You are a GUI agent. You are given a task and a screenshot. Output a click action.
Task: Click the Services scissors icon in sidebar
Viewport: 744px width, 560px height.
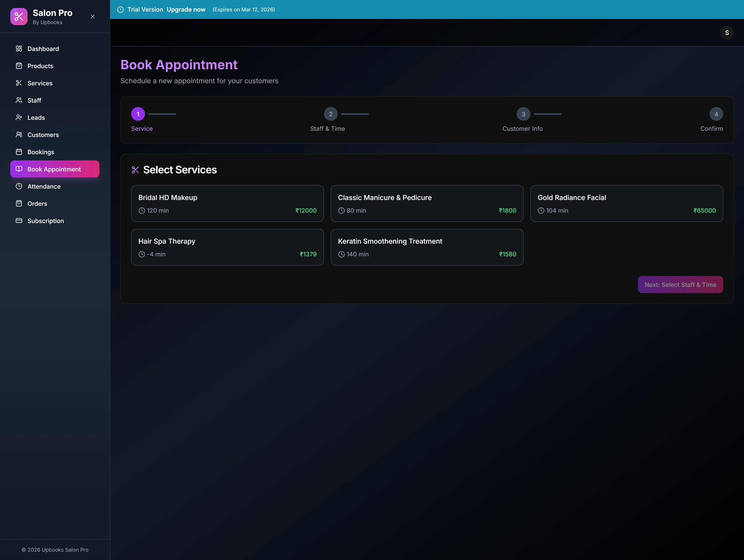click(x=19, y=83)
